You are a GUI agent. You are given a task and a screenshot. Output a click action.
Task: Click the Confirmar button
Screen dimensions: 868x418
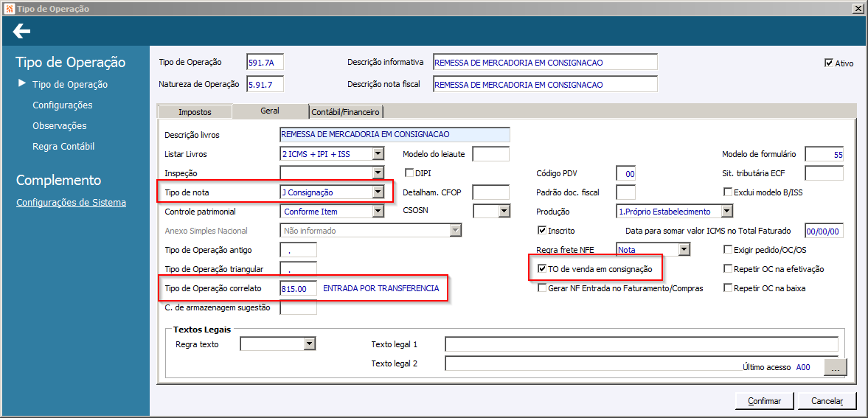[765, 401]
